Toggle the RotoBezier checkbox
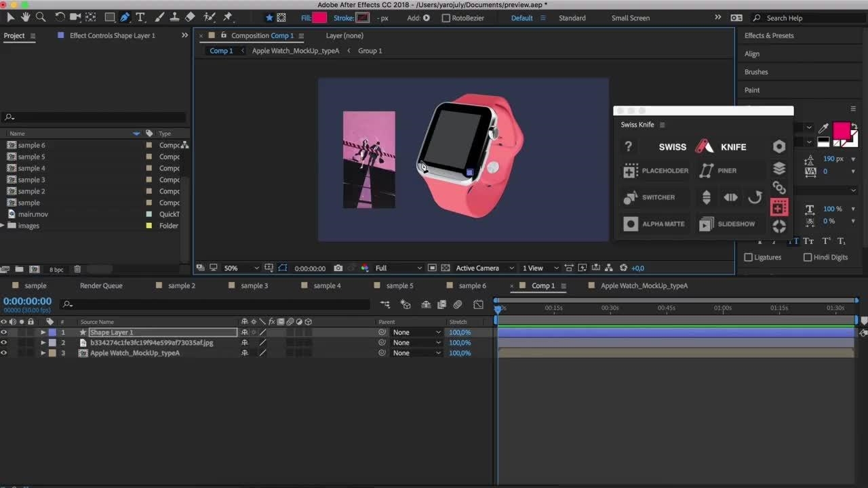This screenshot has width=868, height=488. [x=446, y=18]
